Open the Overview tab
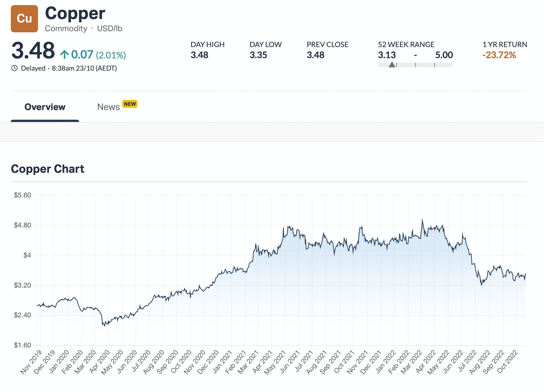Image resolution: width=544 pixels, height=392 pixels. [45, 107]
